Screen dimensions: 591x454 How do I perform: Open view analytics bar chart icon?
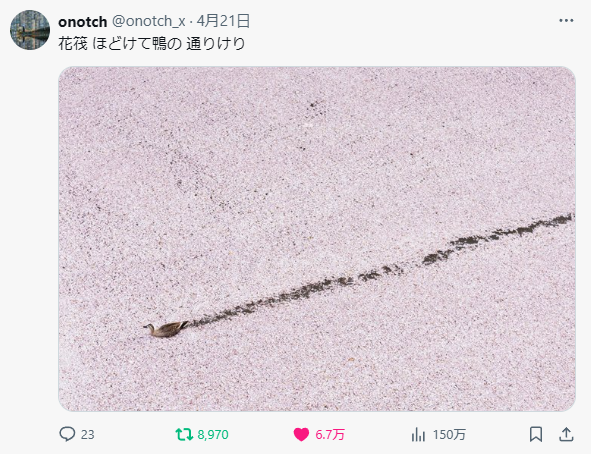point(418,434)
